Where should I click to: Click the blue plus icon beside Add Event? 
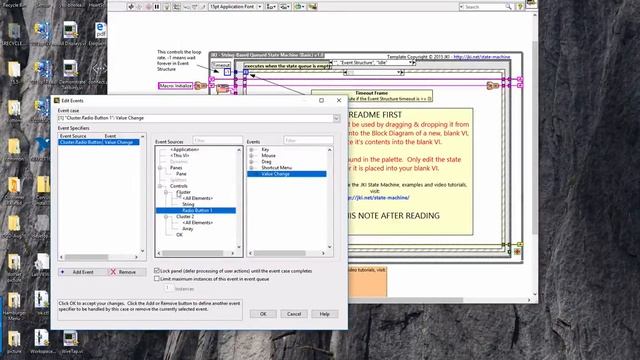[63, 272]
